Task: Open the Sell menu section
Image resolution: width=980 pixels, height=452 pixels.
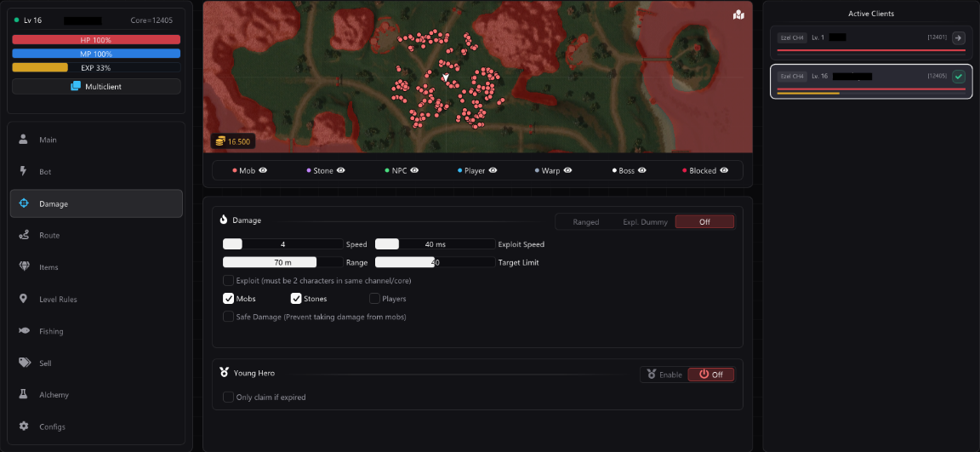Action: point(96,363)
